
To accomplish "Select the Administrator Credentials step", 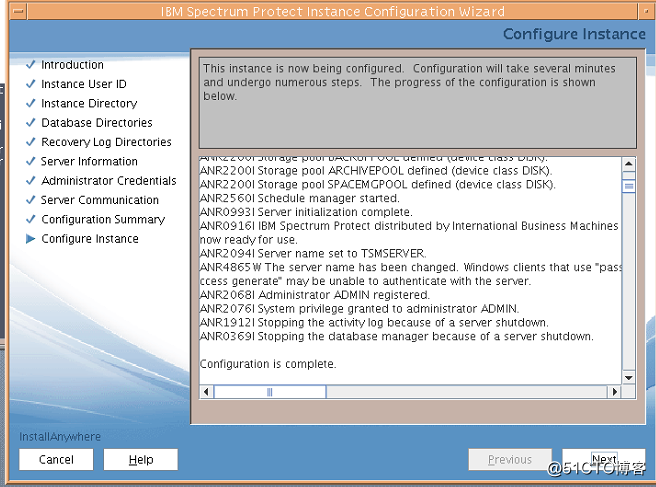I will click(109, 181).
